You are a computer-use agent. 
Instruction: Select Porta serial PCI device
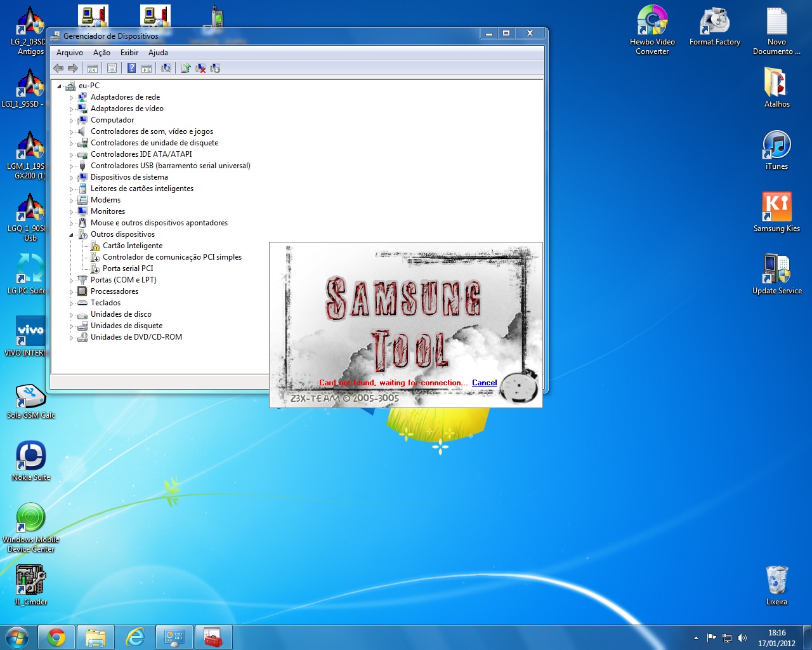pos(128,269)
